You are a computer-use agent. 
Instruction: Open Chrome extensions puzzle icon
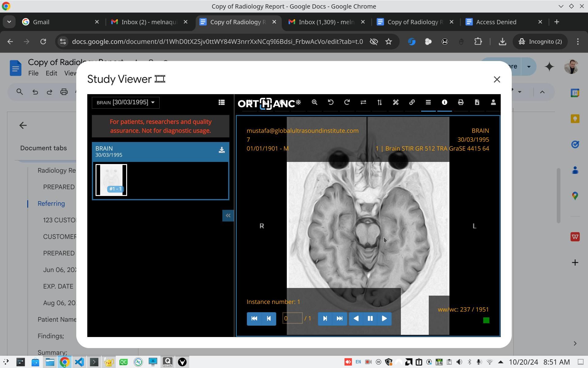(x=478, y=42)
